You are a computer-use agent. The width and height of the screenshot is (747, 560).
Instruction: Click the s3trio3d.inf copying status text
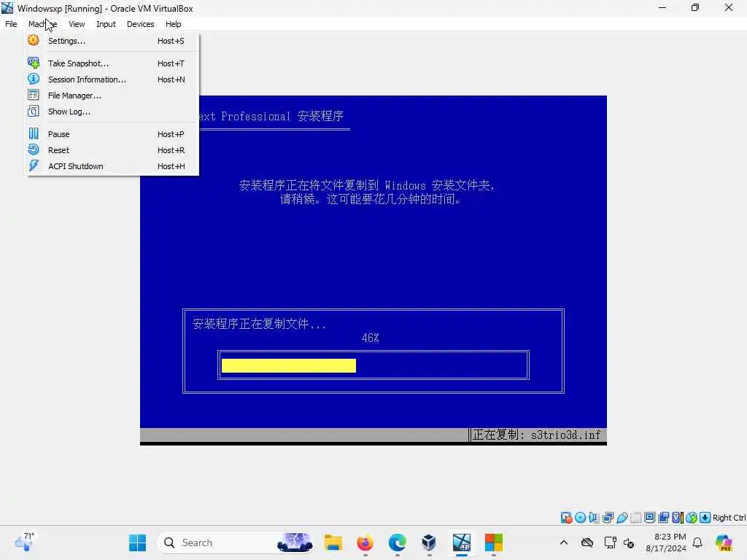(537, 435)
